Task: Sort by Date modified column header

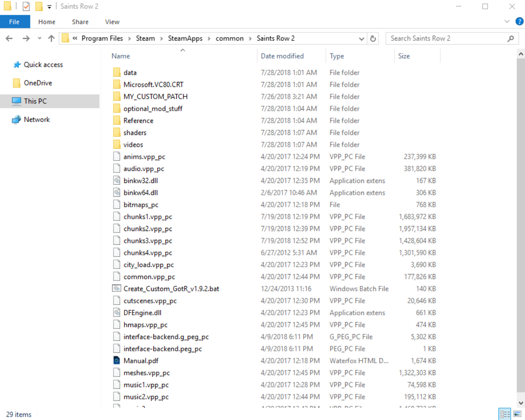Action: [x=282, y=56]
